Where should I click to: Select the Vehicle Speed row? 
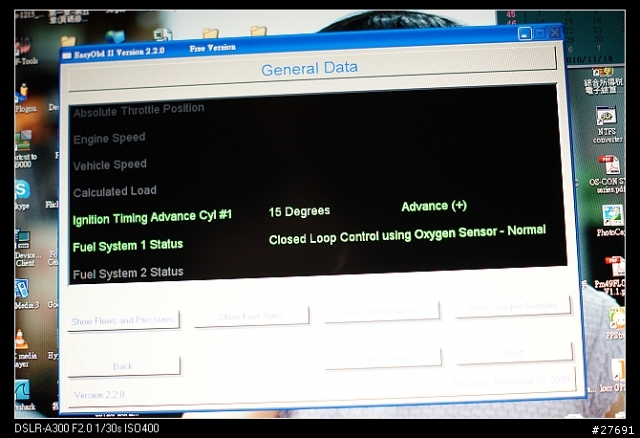110,165
